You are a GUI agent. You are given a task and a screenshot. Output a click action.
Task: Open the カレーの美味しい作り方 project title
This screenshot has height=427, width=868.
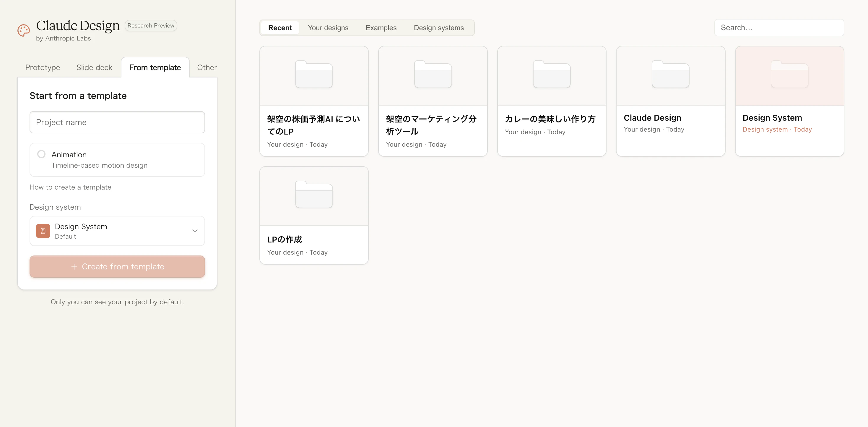(550, 119)
